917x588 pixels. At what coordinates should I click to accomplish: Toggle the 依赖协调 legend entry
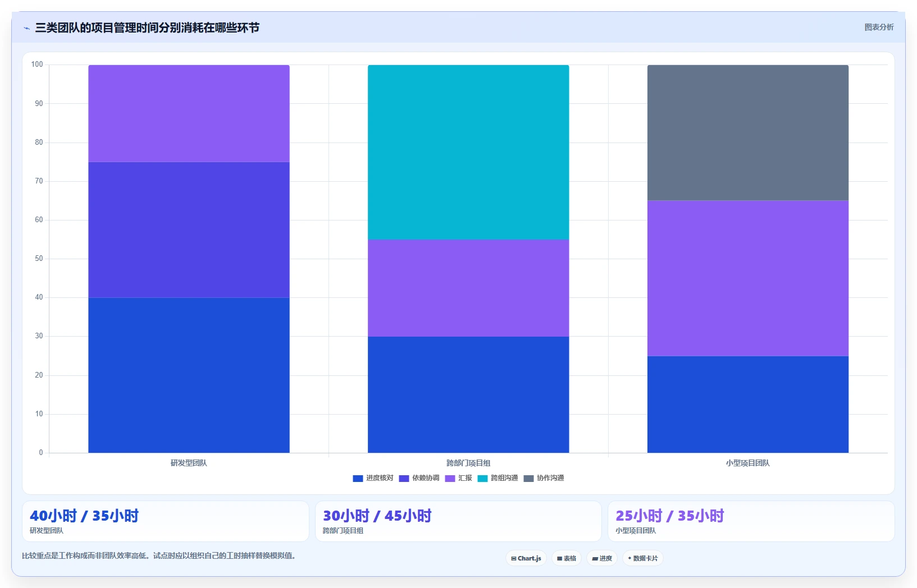pos(419,478)
